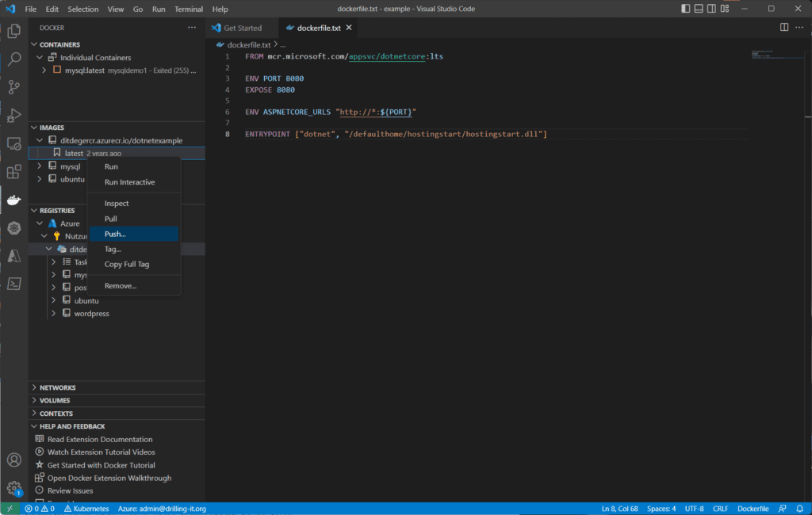Viewport: 812px width, 515px height.
Task: Open the terminal-style icon in activity bar
Action: [14, 284]
